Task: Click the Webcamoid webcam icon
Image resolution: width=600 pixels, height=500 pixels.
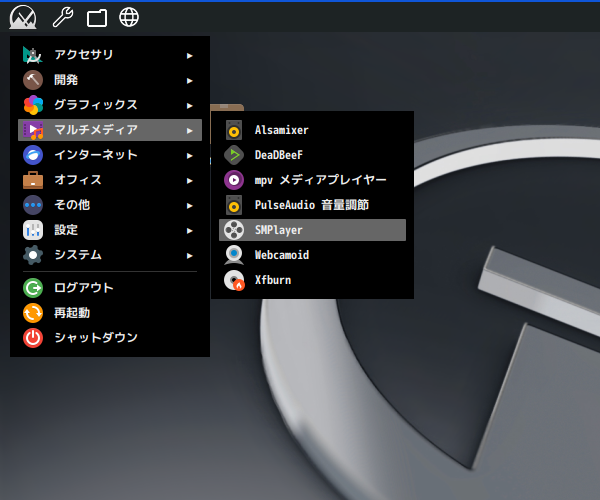Action: tap(234, 255)
